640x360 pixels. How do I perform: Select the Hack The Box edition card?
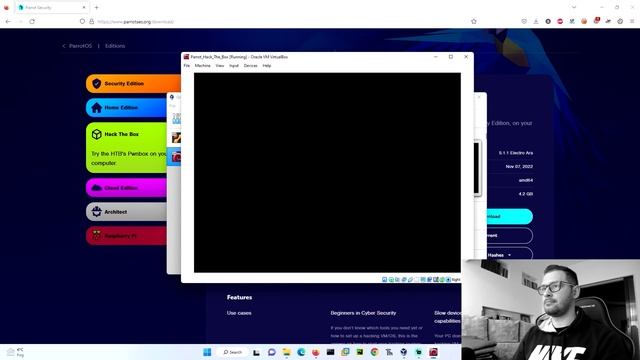[127, 148]
